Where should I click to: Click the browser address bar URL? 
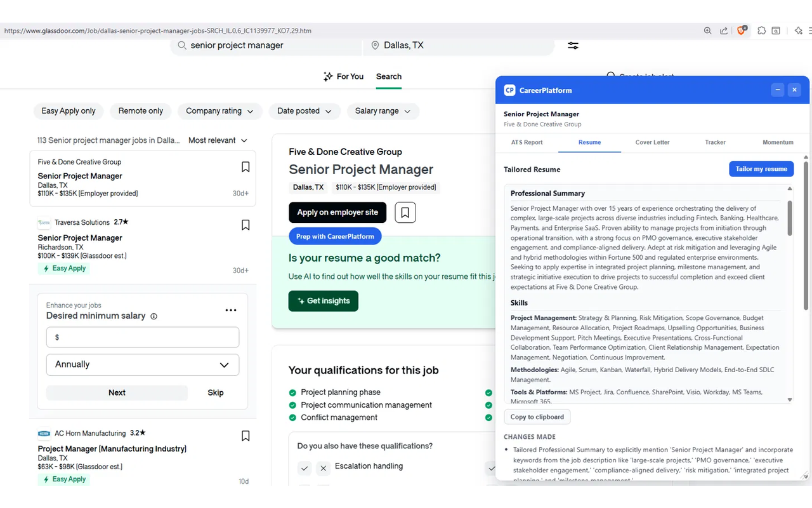pyautogui.click(x=158, y=30)
